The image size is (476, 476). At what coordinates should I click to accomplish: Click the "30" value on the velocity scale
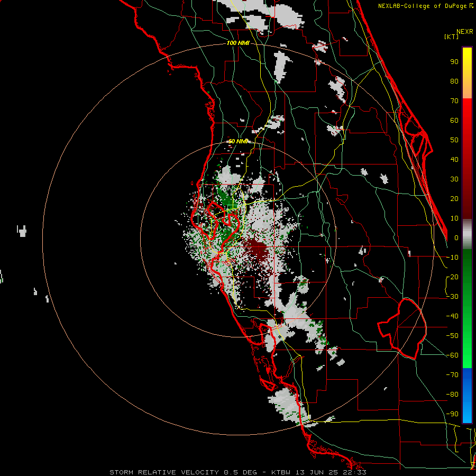454,179
